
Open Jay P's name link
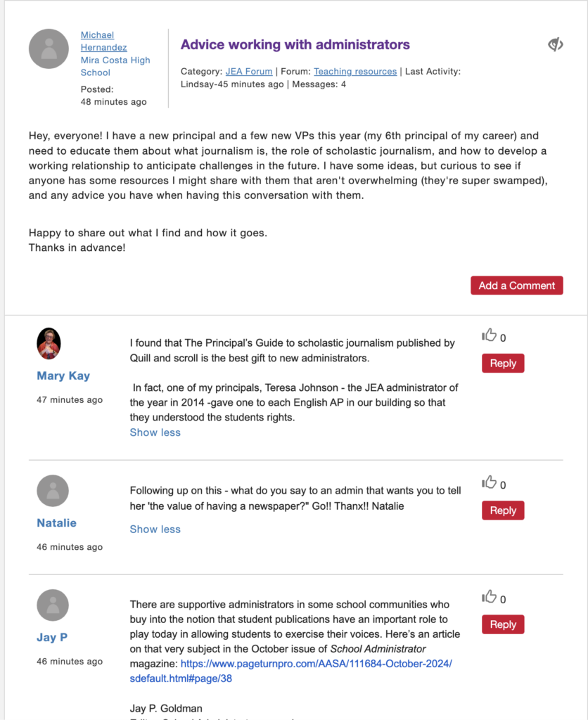pyautogui.click(x=52, y=637)
